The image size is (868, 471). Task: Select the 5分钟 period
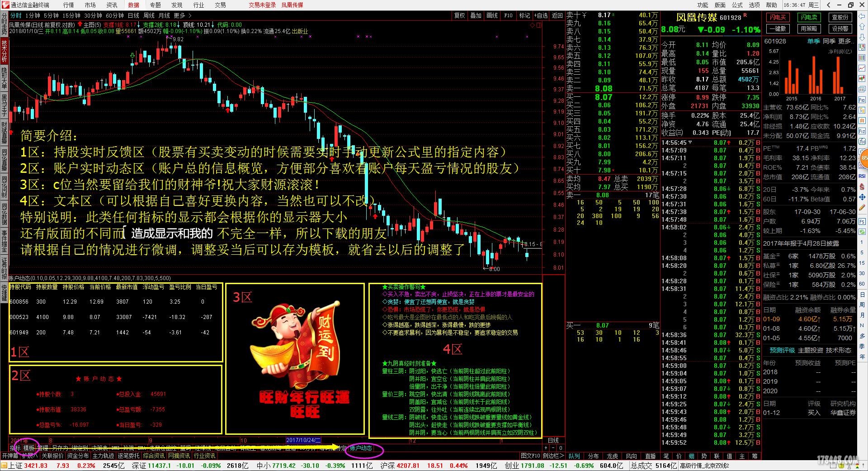(x=51, y=15)
